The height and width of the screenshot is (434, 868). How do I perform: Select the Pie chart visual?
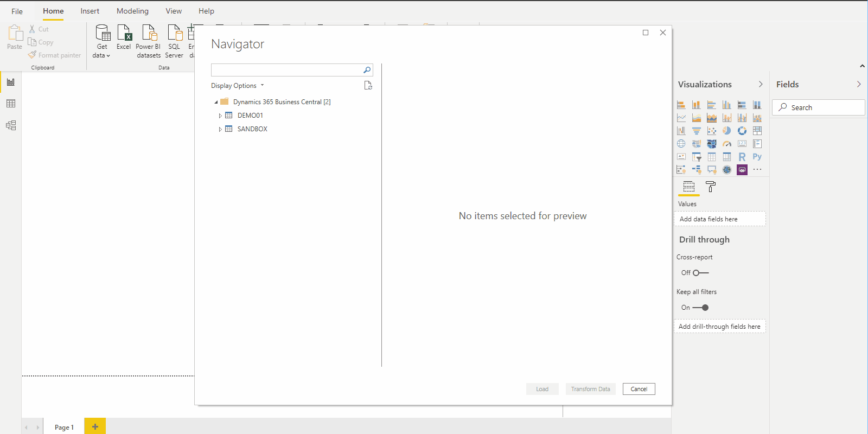pyautogui.click(x=727, y=131)
